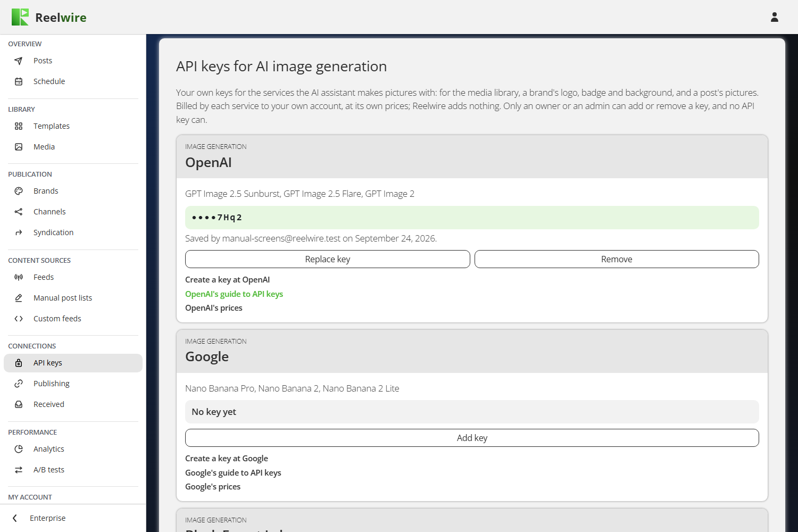This screenshot has width=798, height=532.
Task: Click the Received inbox icon
Action: click(x=19, y=404)
